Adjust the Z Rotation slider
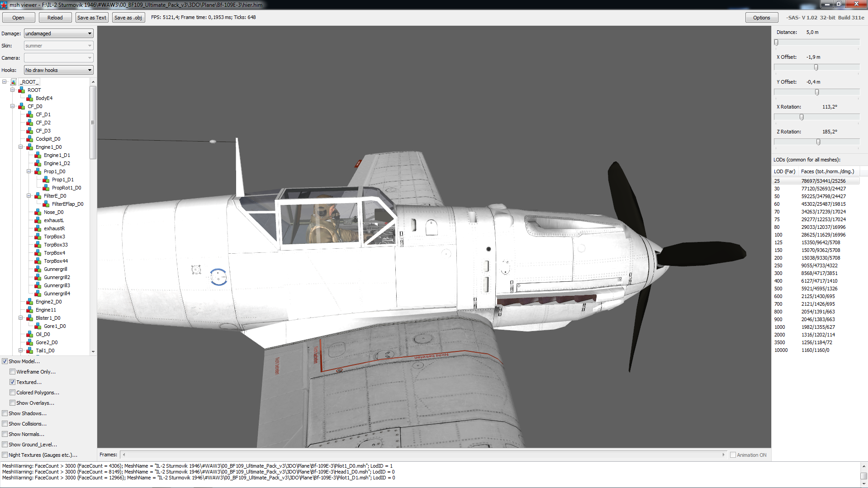Image resolution: width=868 pixels, height=488 pixels. point(818,142)
